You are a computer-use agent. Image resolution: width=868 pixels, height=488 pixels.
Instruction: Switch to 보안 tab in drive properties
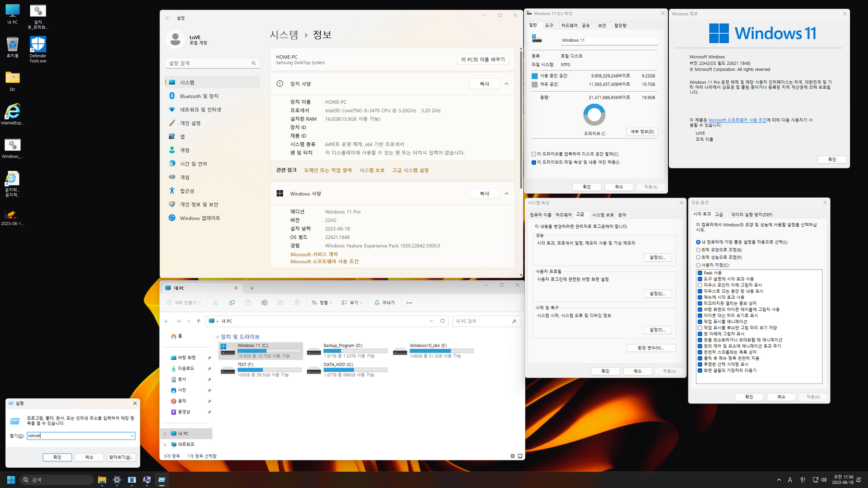click(602, 26)
